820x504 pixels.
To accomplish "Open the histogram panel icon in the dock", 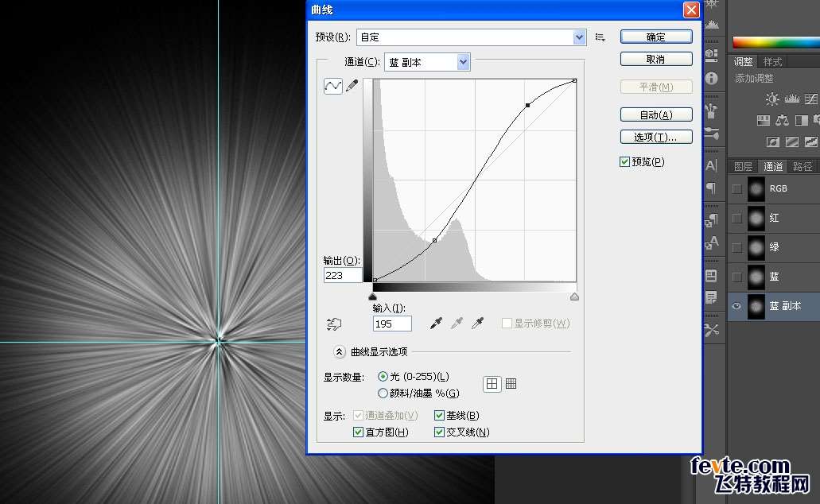I will coord(712,25).
